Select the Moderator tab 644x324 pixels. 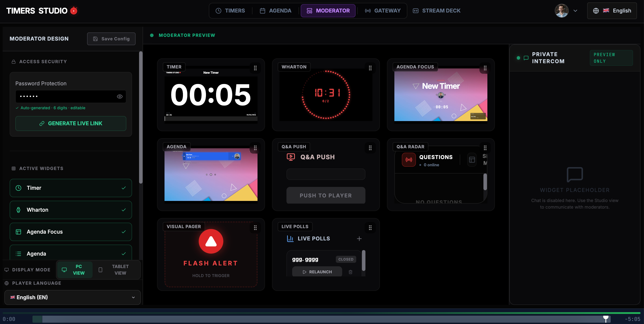click(x=328, y=11)
